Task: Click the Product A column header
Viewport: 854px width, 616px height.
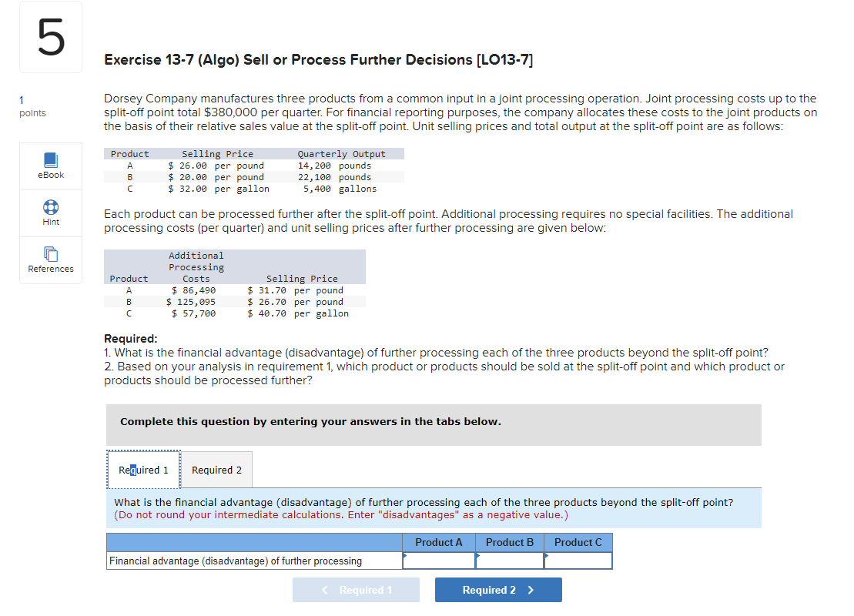Action: coord(439,542)
